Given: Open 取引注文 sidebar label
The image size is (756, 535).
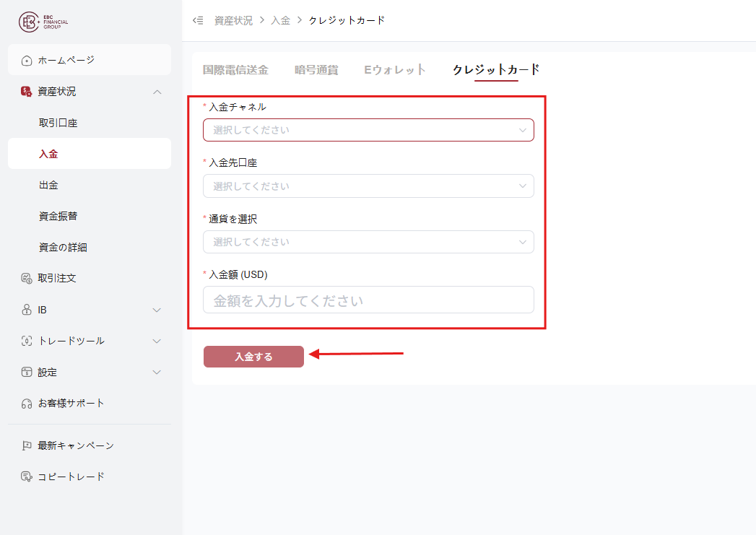Looking at the screenshot, I should (x=57, y=278).
